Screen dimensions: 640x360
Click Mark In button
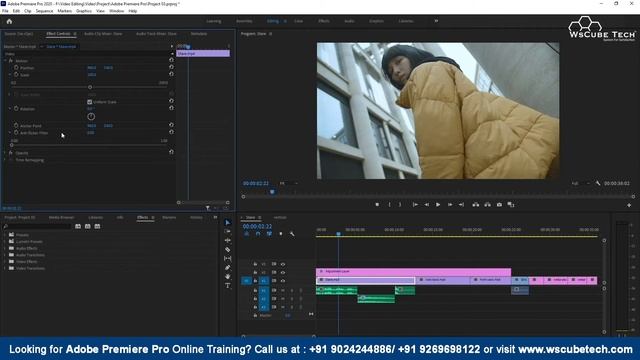(x=389, y=204)
